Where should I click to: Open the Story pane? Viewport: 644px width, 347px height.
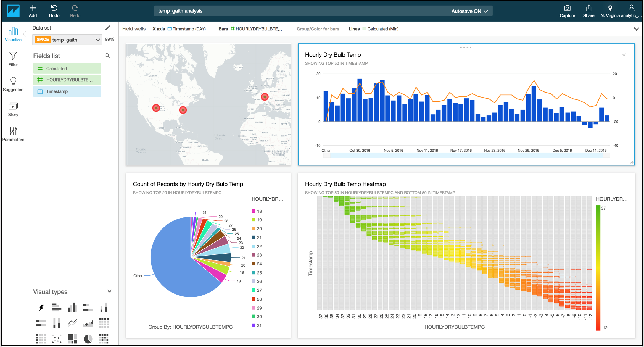pos(13,109)
